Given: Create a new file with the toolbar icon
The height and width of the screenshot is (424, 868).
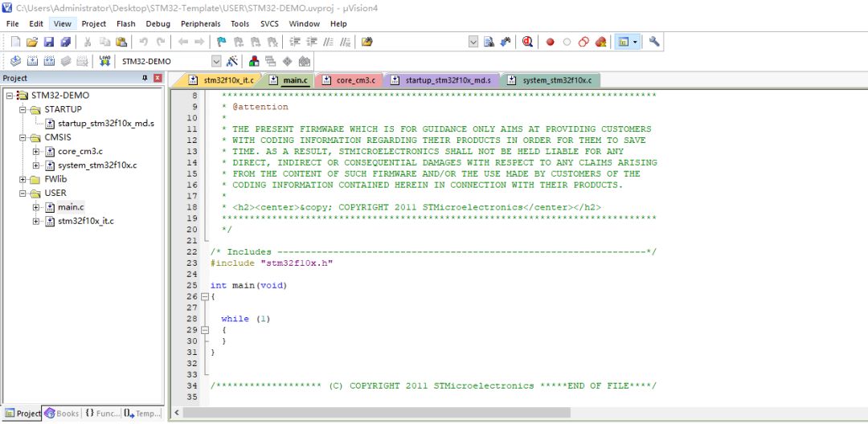Looking at the screenshot, I should [x=16, y=42].
